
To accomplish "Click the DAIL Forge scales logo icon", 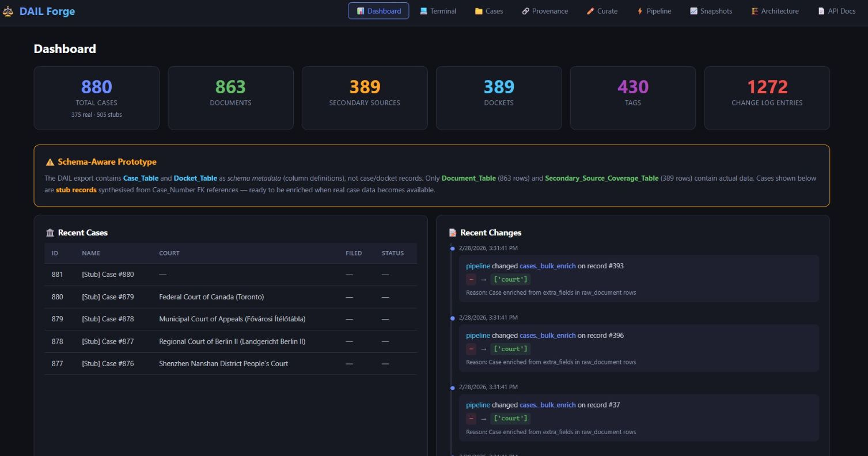I will 8,11.
